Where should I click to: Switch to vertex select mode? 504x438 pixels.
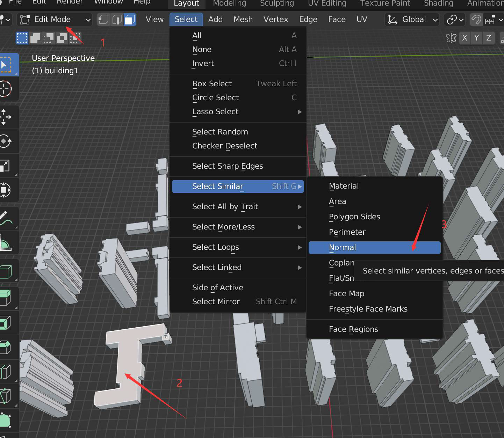(103, 20)
